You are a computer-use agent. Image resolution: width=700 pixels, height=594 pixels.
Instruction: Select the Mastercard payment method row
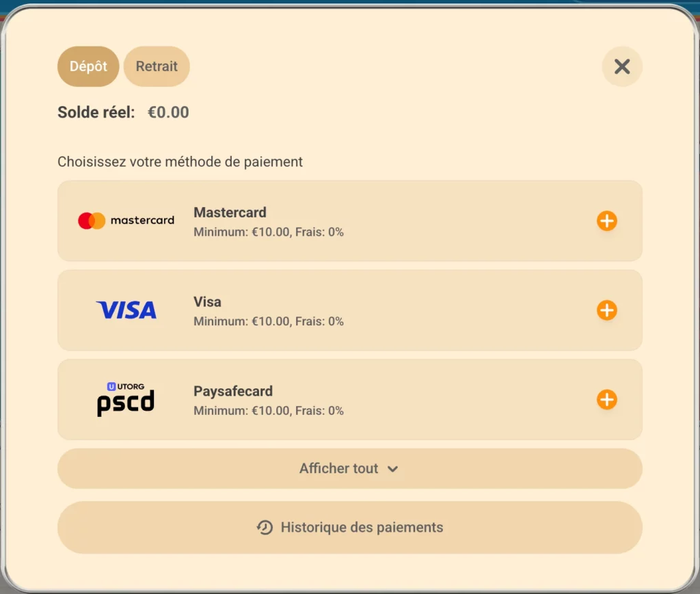(349, 221)
